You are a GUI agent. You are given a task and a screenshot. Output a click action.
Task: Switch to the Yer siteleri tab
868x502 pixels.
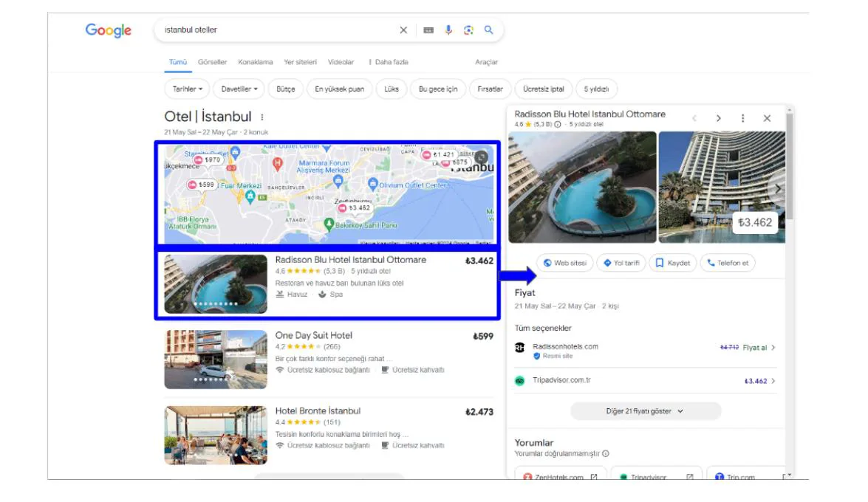point(300,62)
